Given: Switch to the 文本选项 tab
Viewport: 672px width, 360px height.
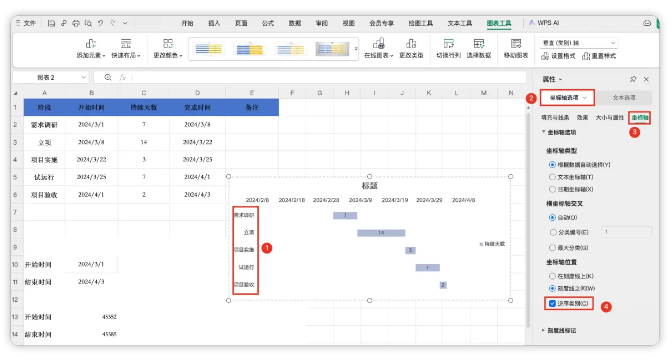Looking at the screenshot, I should point(624,98).
